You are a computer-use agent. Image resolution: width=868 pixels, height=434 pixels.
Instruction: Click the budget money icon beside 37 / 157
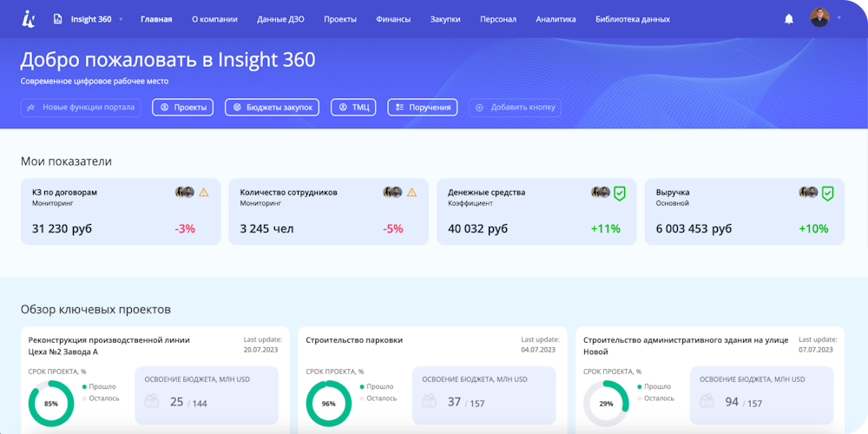point(431,401)
